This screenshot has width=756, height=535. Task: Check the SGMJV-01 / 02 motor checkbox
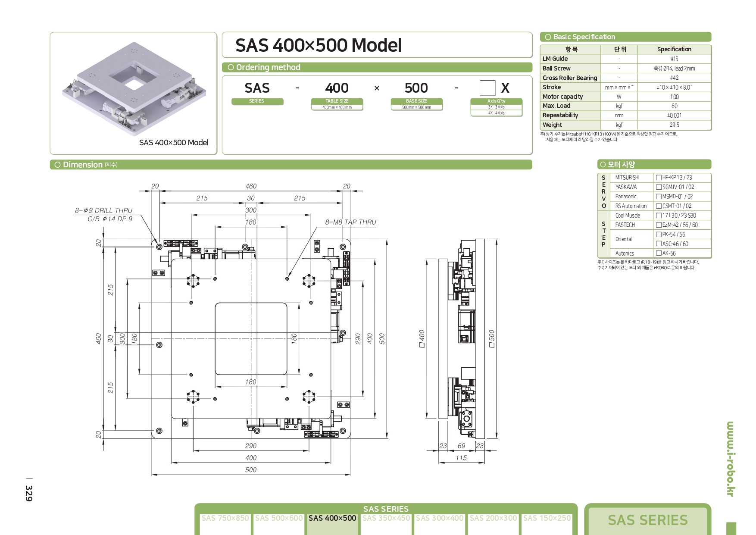(x=659, y=187)
